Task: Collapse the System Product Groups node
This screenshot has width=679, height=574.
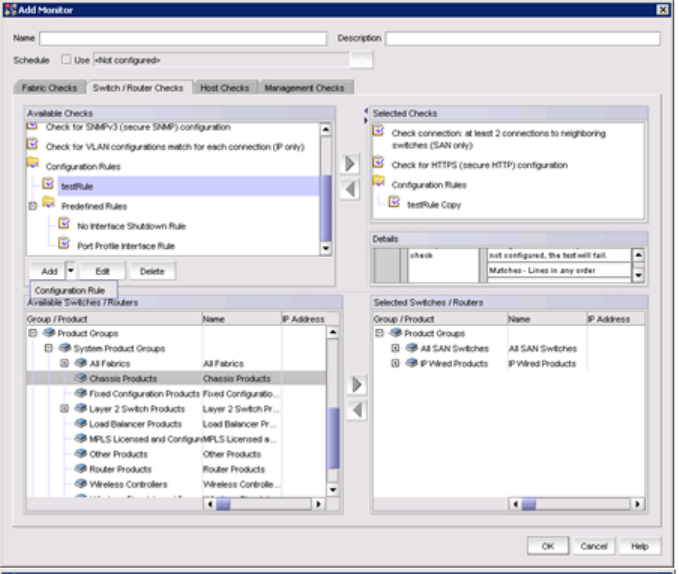Action: click(48, 348)
